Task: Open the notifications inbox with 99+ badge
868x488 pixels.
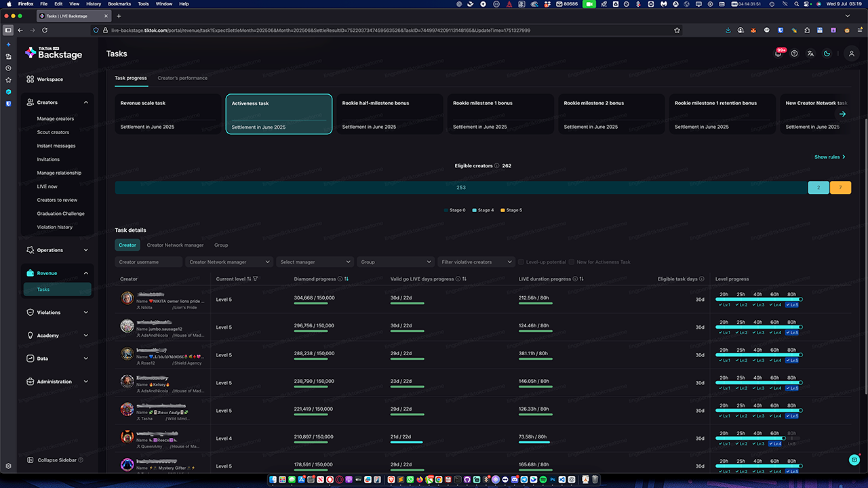Action: [778, 54]
